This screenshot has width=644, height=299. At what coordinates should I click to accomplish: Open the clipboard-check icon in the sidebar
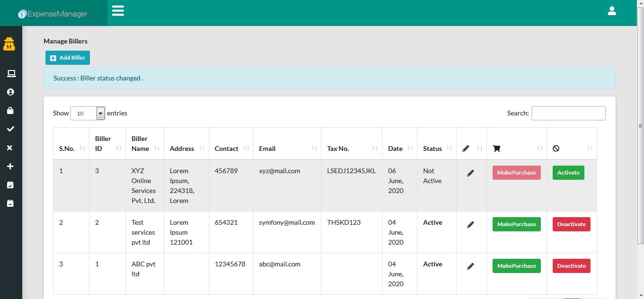pos(10,185)
